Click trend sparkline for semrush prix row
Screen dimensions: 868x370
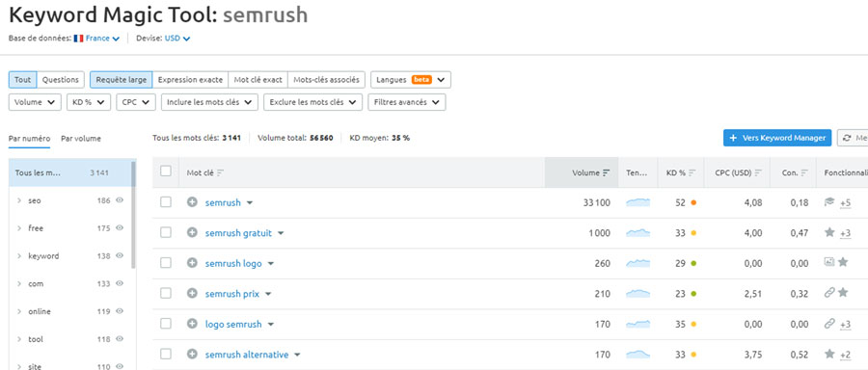tap(637, 294)
